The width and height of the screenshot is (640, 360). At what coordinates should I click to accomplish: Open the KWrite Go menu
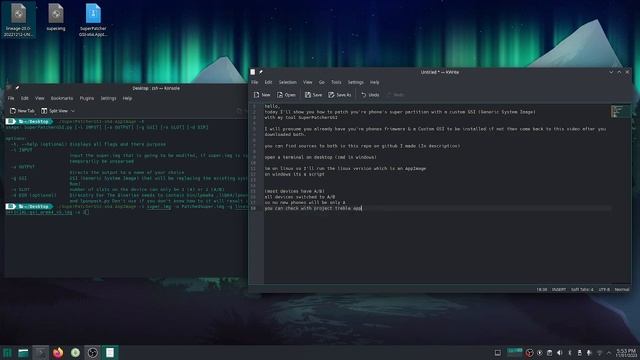click(322, 82)
